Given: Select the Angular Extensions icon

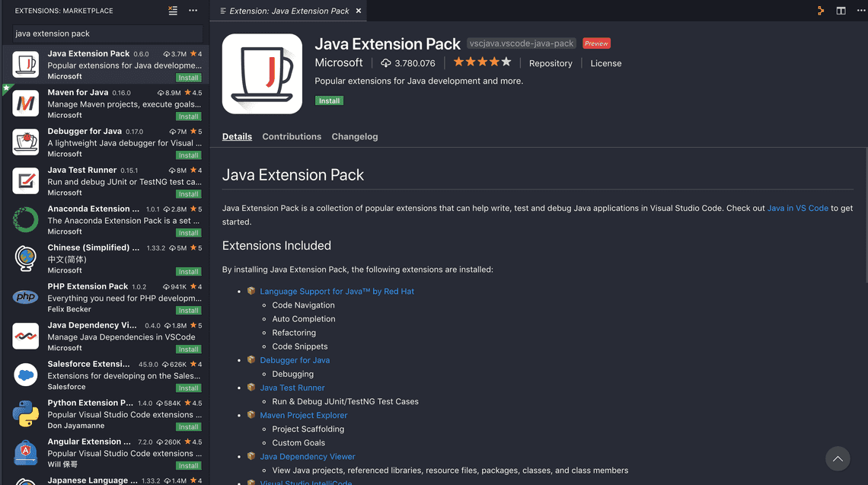Looking at the screenshot, I should point(25,453).
